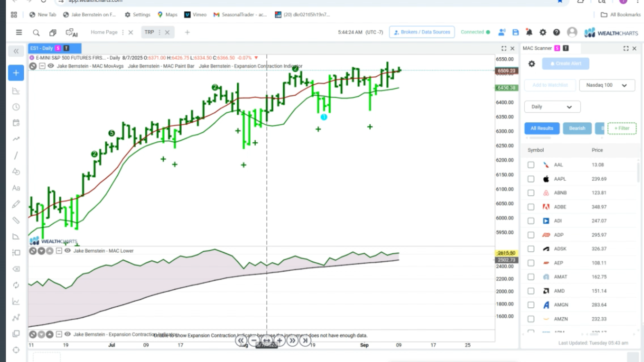Screen dimensions: 644x362
Task: Toggle visibility eye of MAC MovAvgs indicator
Action: 51,66
